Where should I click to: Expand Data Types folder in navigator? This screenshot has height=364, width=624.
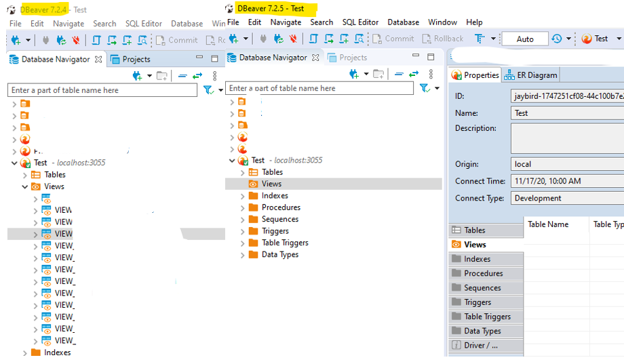[x=243, y=255]
